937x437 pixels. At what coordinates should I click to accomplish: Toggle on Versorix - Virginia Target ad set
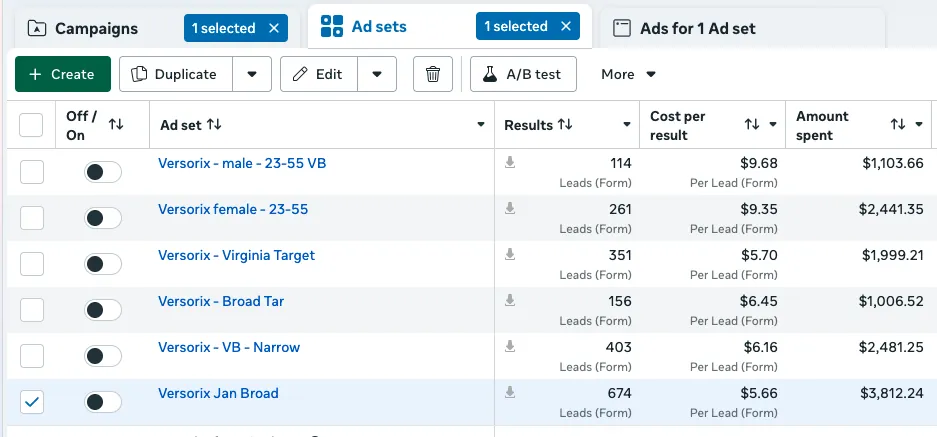[x=103, y=264]
